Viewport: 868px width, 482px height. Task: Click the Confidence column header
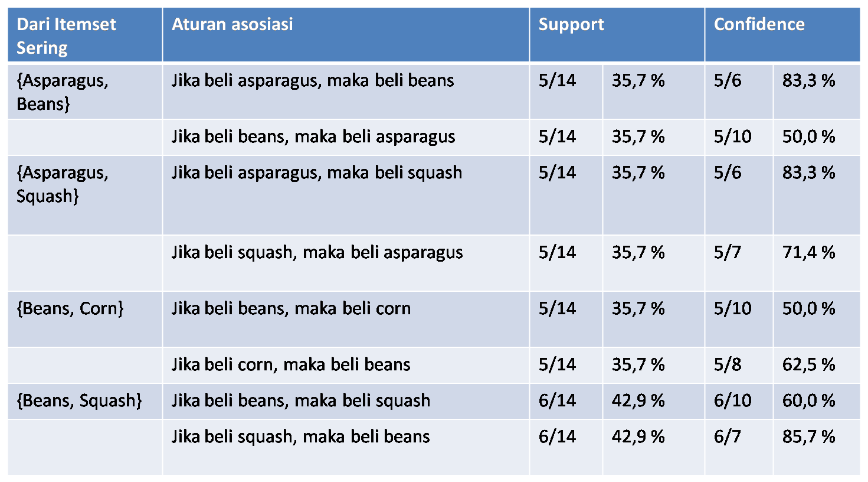[782, 35]
